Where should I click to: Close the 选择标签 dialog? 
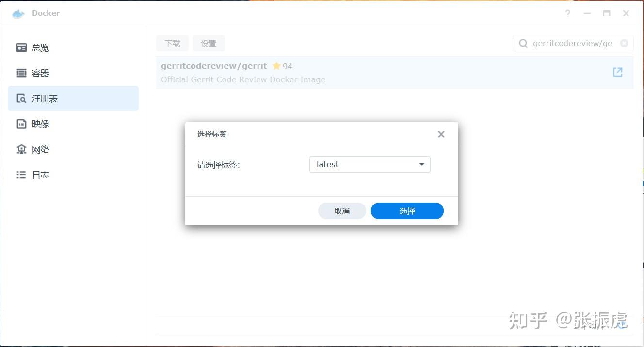pyautogui.click(x=441, y=134)
